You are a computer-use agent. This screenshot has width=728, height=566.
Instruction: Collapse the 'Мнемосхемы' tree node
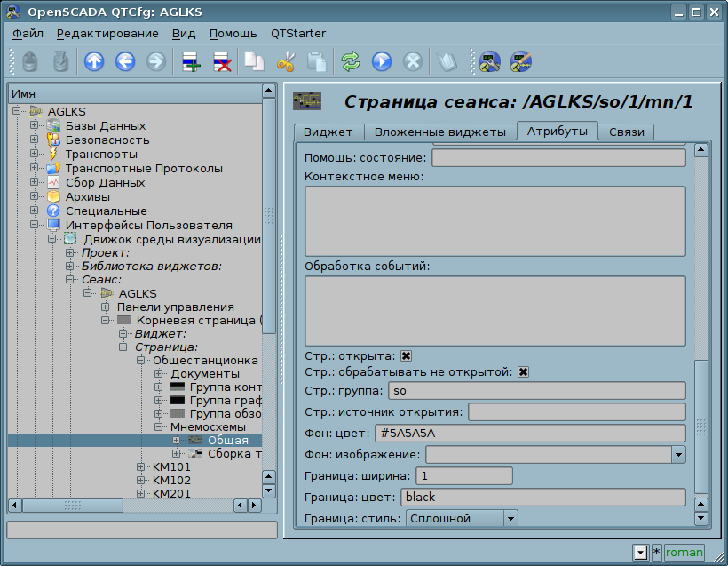pos(159,426)
